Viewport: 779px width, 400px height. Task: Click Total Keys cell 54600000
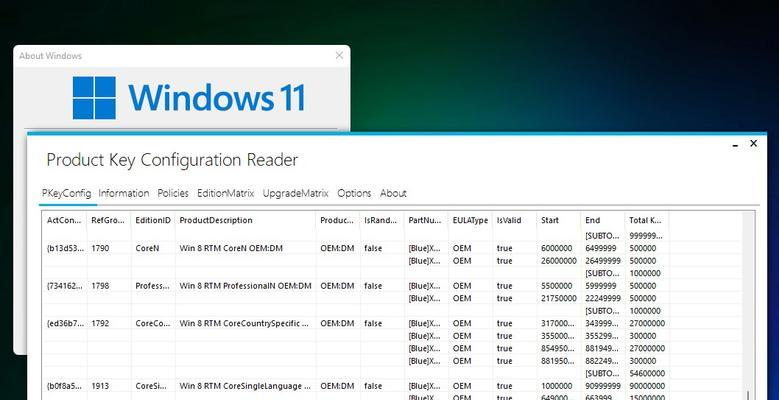647,374
